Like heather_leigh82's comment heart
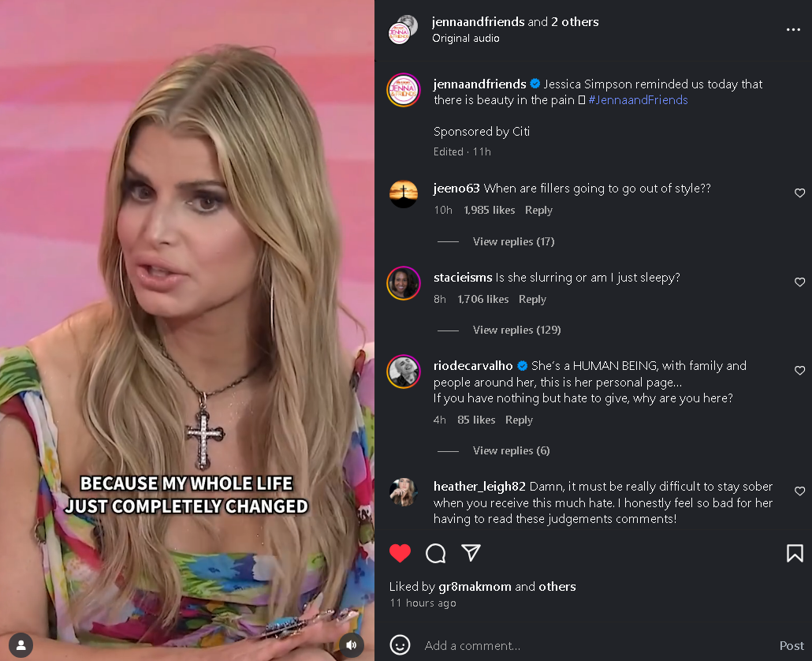 799,491
